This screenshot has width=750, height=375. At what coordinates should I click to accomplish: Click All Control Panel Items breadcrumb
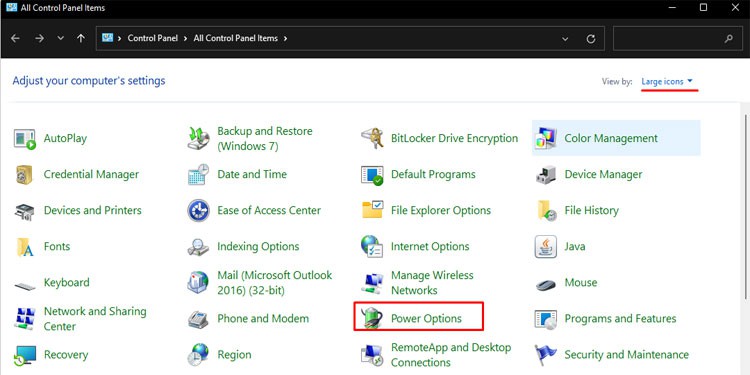pos(236,38)
